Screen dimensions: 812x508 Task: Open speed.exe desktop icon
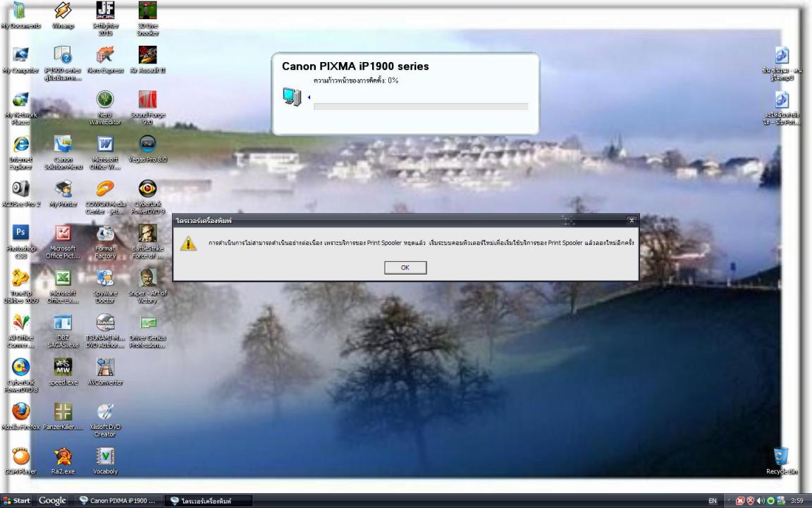tap(63, 373)
